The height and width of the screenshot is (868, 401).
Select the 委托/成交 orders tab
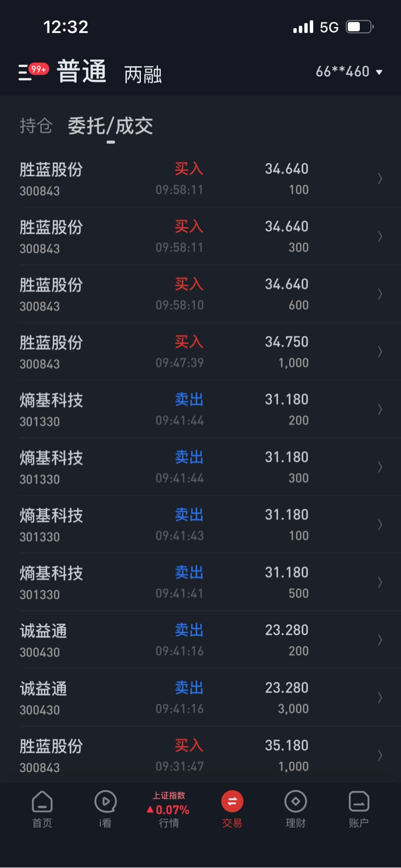(110, 126)
